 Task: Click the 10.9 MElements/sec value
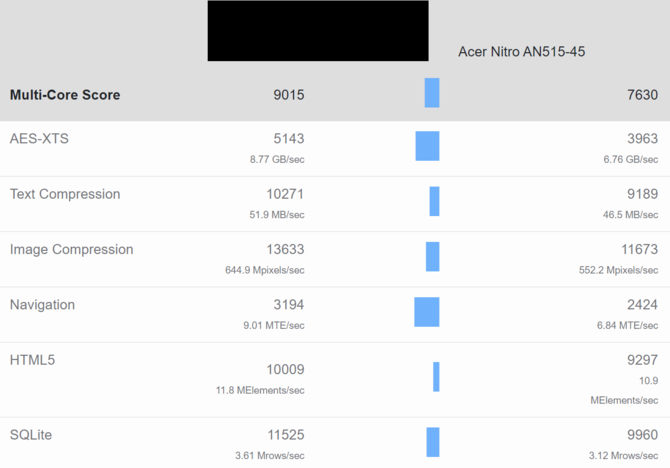pyautogui.click(x=624, y=391)
